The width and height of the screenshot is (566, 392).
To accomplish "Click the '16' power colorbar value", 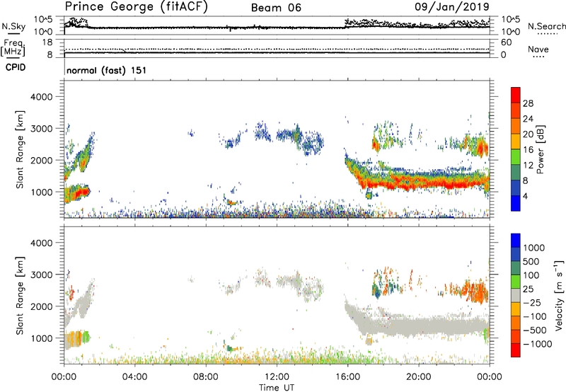I will 528,150.
